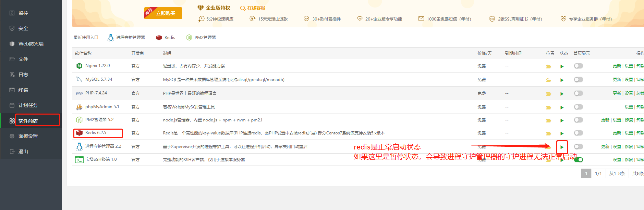Open the Redis folder location icon
644x210 pixels.
(548, 133)
